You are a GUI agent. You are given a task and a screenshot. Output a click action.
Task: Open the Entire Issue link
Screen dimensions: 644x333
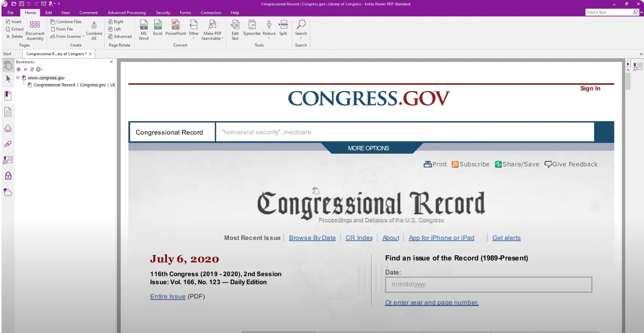pos(168,296)
